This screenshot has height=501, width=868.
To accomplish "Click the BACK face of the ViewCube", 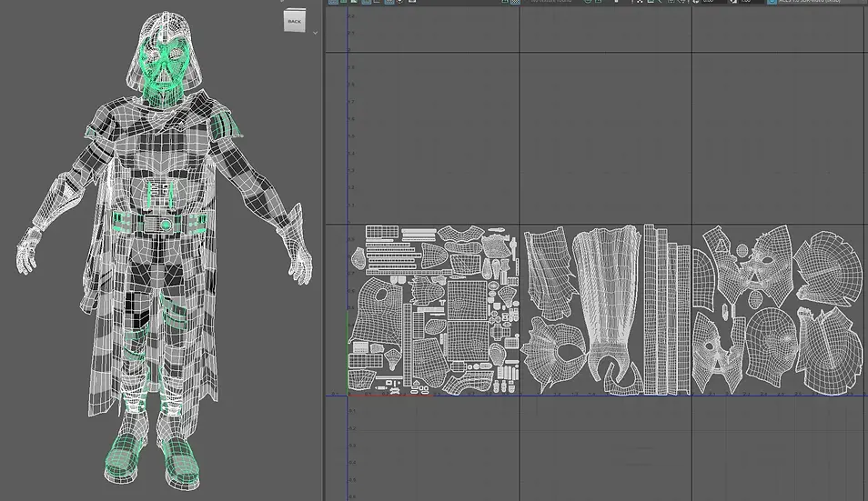I will [295, 22].
